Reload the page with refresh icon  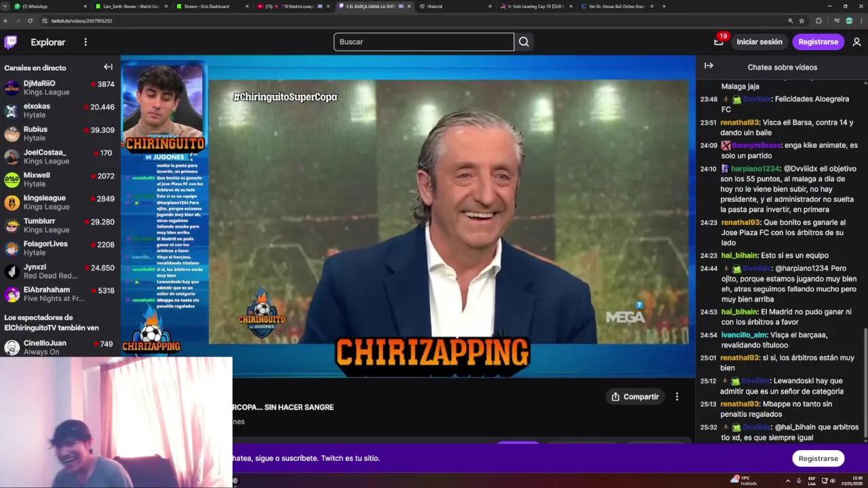(x=31, y=21)
